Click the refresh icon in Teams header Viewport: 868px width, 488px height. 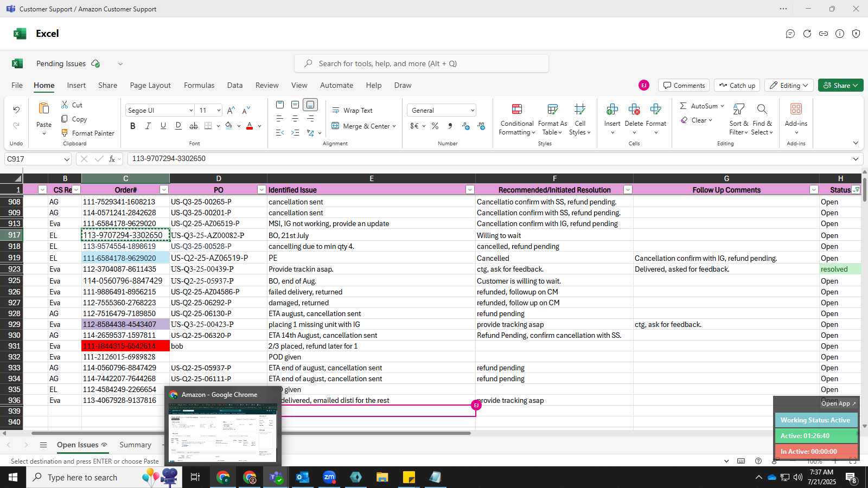tap(807, 34)
